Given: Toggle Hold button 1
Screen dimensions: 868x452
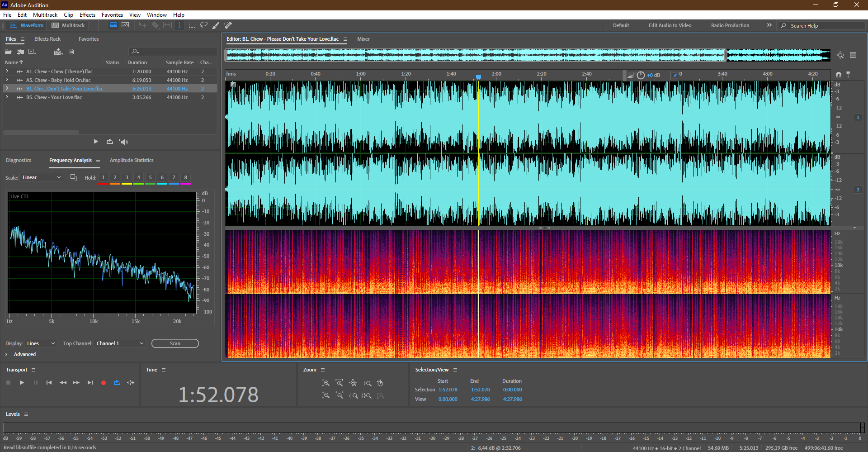Looking at the screenshot, I should [103, 177].
